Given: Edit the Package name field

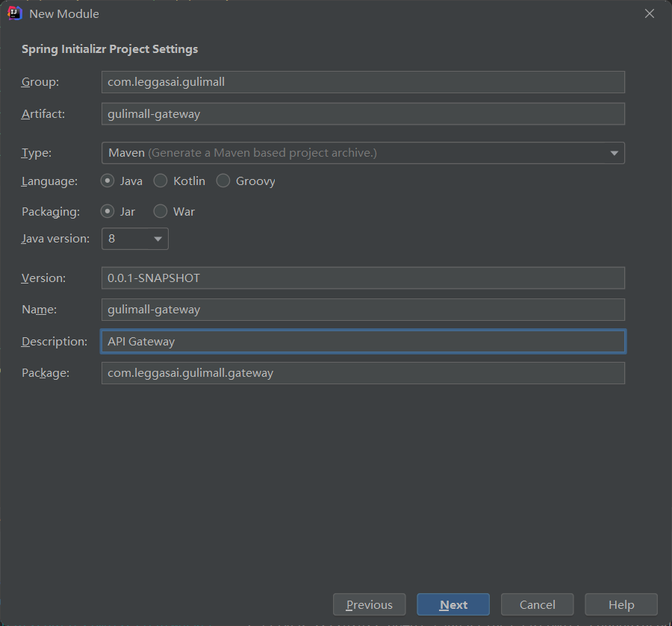Looking at the screenshot, I should pyautogui.click(x=362, y=373).
